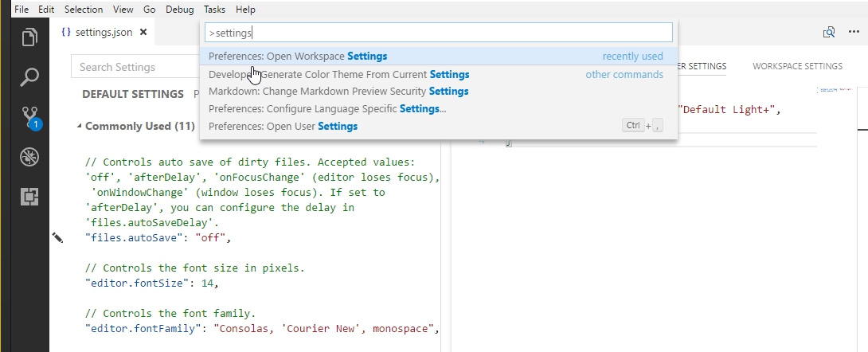Open the View menu
Image resolution: width=868 pixels, height=352 pixels.
click(123, 10)
